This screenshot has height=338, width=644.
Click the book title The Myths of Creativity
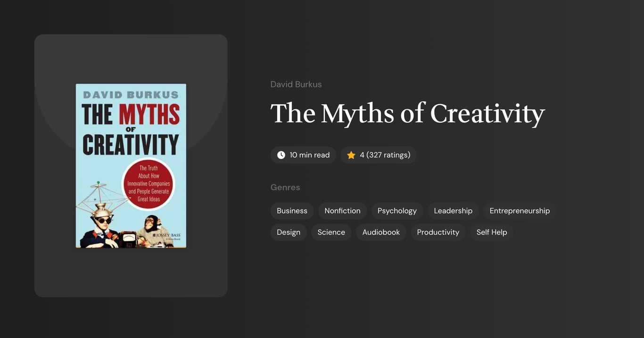(x=407, y=113)
